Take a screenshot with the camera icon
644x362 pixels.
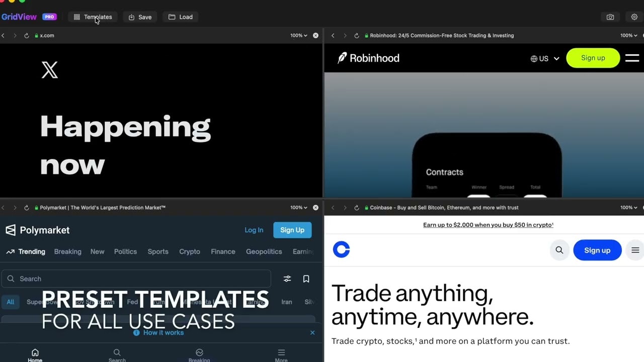tap(610, 17)
